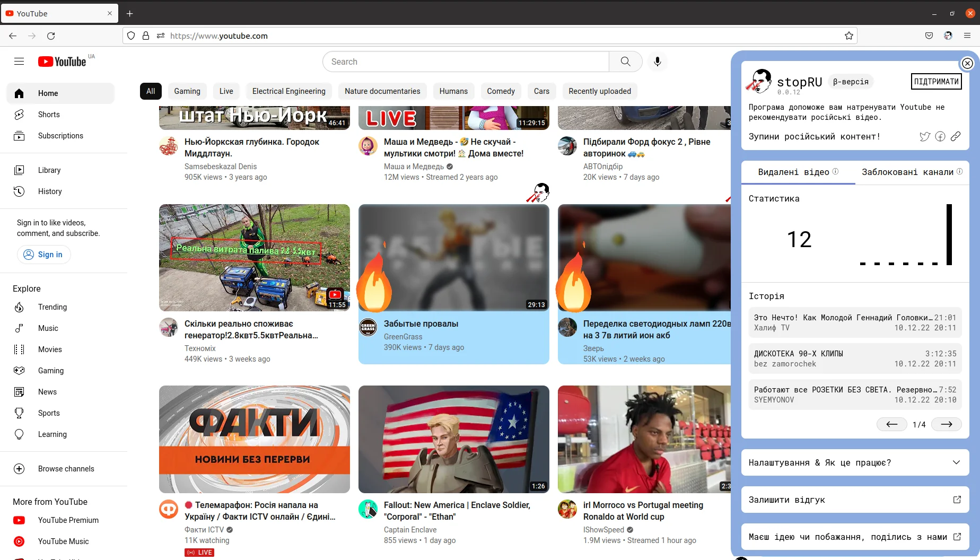Screen dimensions: 980x560
Task: Toggle the YouTube sidebar with hamburger icon
Action: [19, 61]
